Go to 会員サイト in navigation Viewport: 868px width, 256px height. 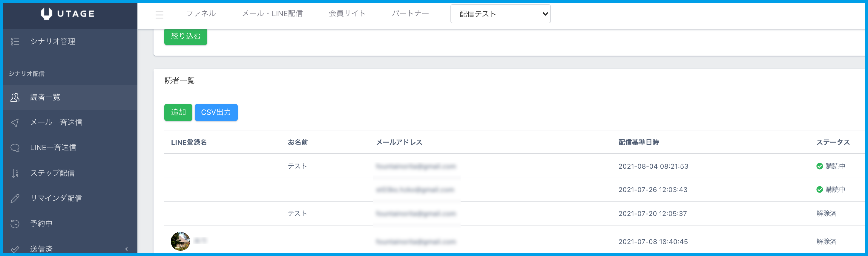pos(347,13)
